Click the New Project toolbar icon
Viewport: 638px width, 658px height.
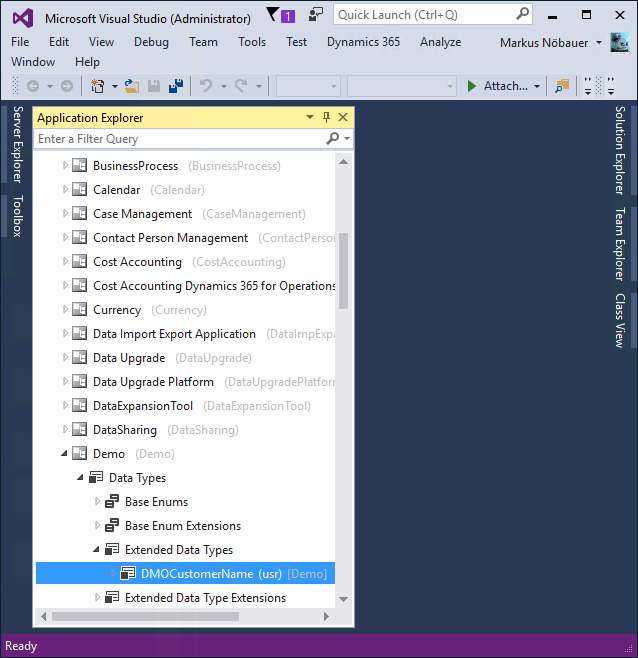[97, 86]
